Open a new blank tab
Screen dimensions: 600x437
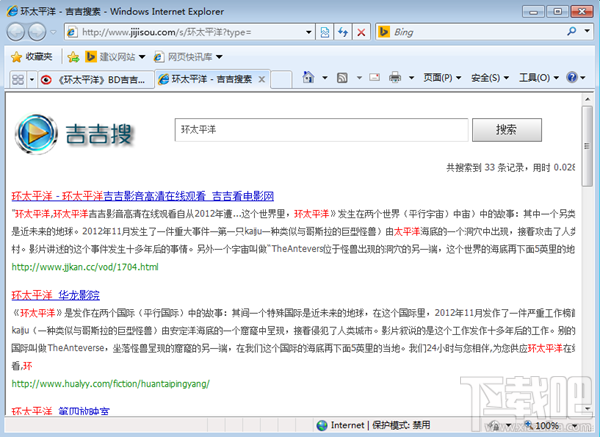[281, 79]
